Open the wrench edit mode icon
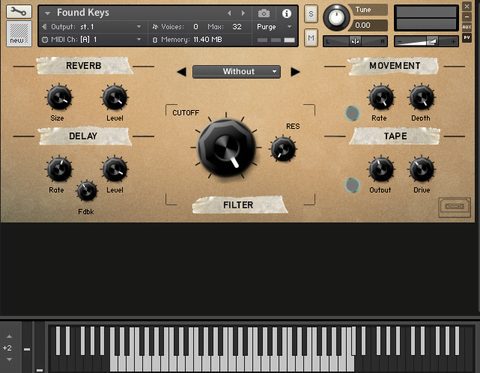 [x=19, y=12]
